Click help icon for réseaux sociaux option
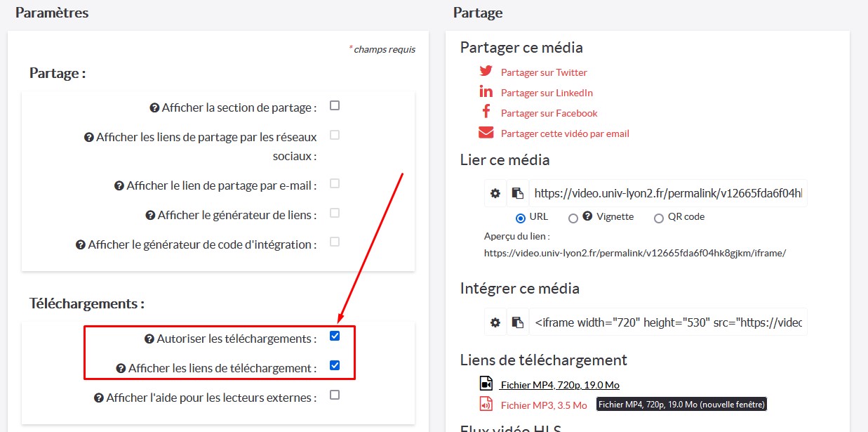The image size is (868, 432). [x=89, y=138]
